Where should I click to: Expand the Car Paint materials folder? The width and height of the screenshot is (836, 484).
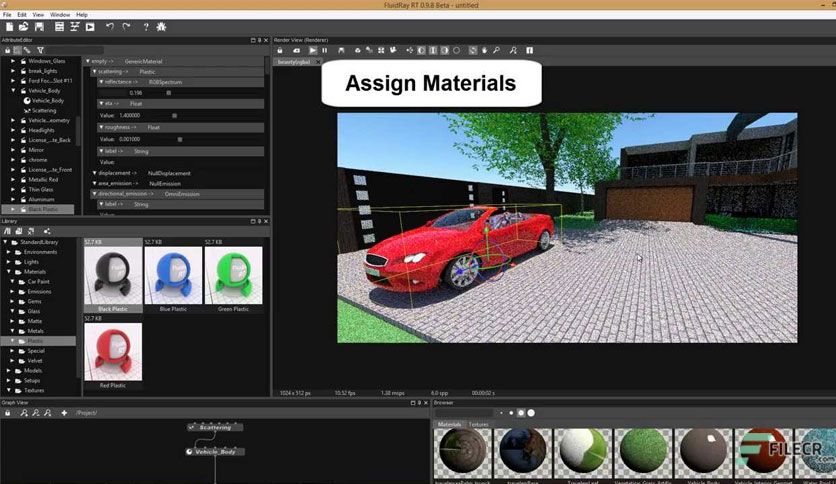click(13, 281)
